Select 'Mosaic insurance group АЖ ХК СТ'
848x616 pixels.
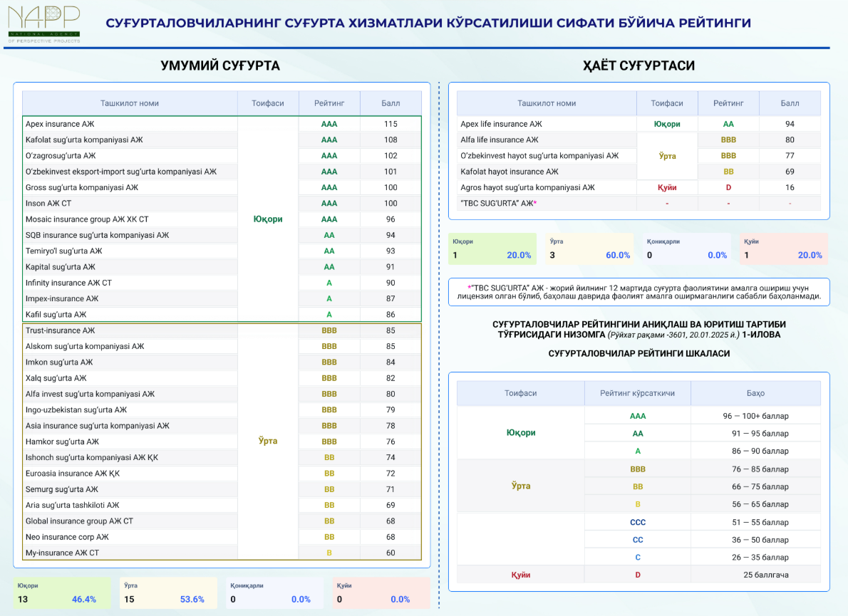coord(86,219)
